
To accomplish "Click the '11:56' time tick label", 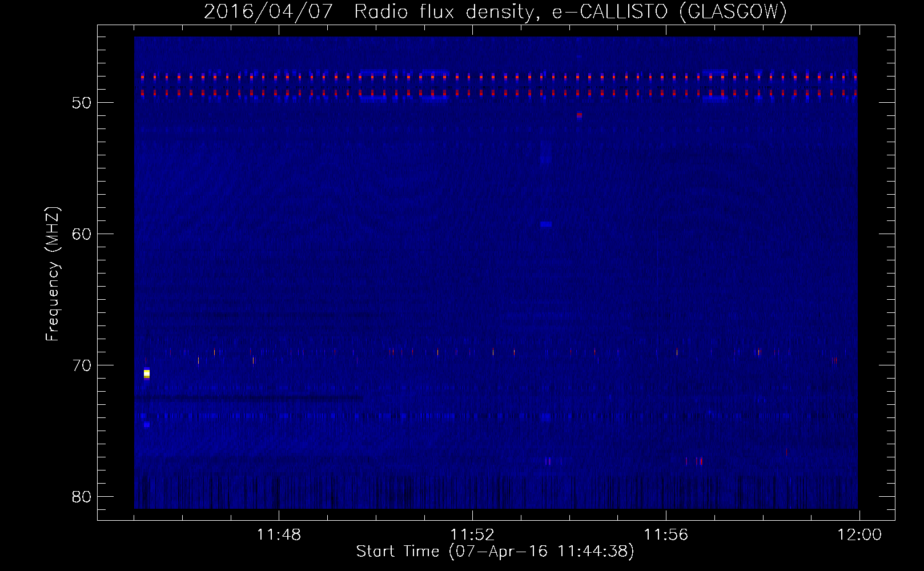I will click(x=666, y=535).
